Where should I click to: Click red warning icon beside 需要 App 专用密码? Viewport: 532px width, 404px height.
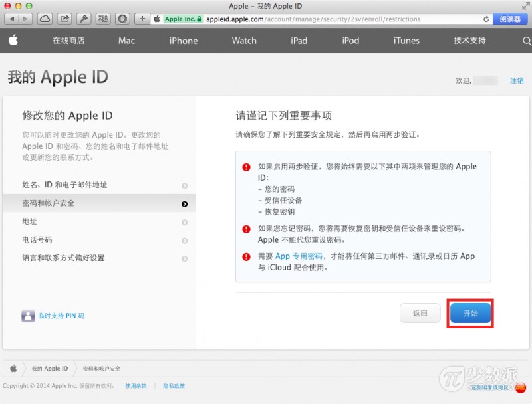[246, 257]
